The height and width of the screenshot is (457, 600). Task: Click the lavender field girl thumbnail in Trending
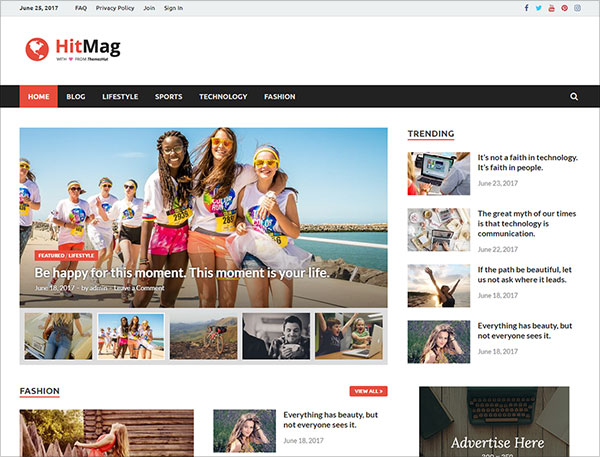click(439, 342)
